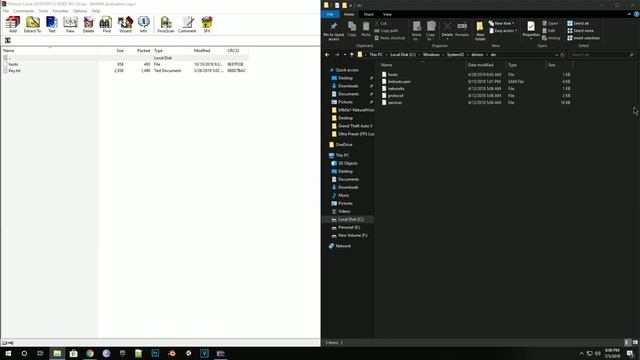Image resolution: width=640 pixels, height=360 pixels.
Task: Click the Explorer Up one level arrow
Action: [351, 55]
